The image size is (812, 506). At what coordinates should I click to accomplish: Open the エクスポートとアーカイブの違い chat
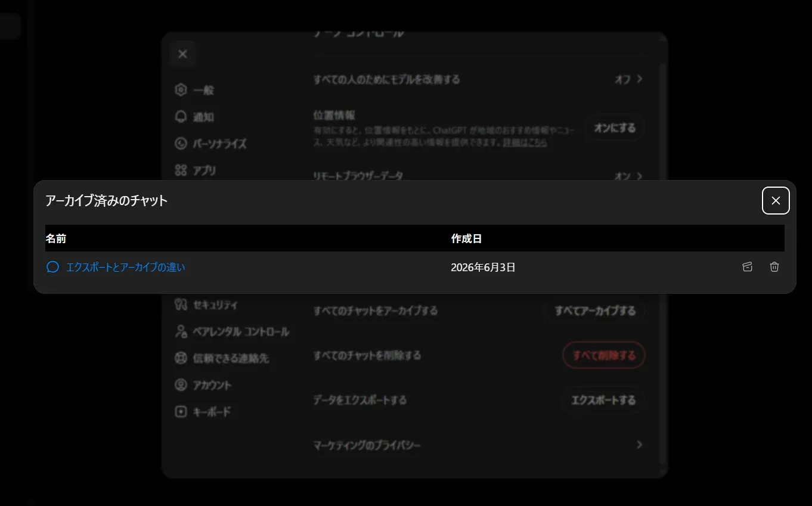[x=126, y=268]
